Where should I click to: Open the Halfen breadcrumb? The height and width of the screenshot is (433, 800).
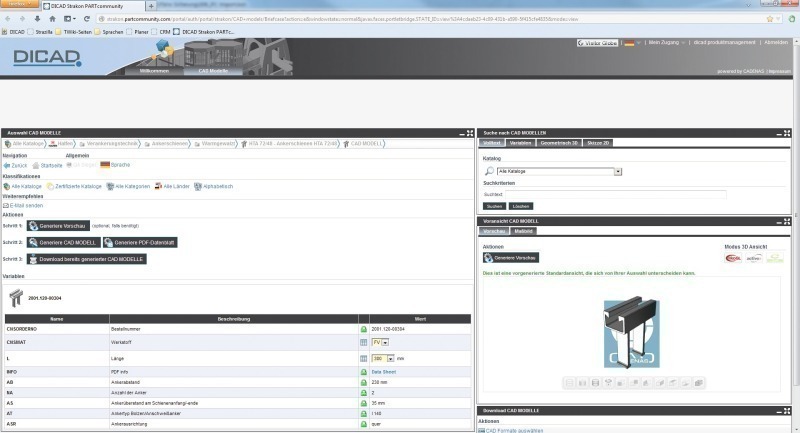coord(62,144)
